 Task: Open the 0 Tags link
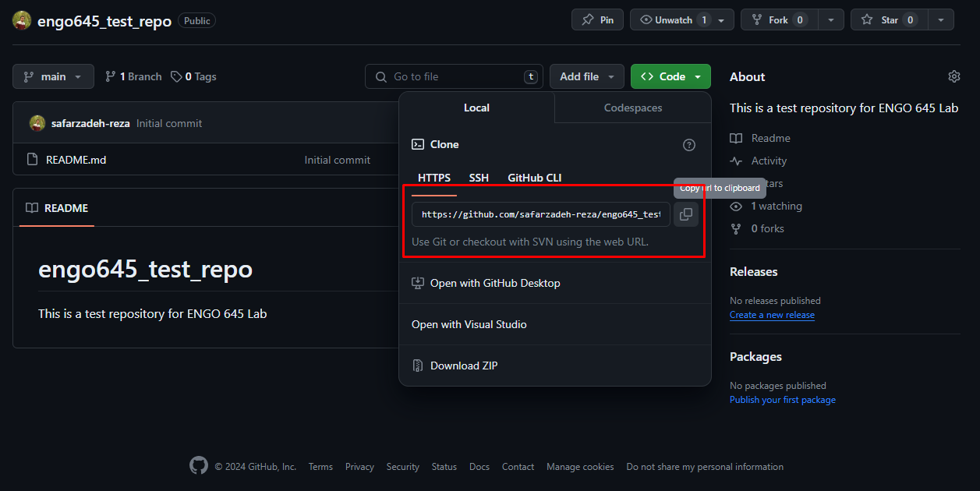[194, 76]
